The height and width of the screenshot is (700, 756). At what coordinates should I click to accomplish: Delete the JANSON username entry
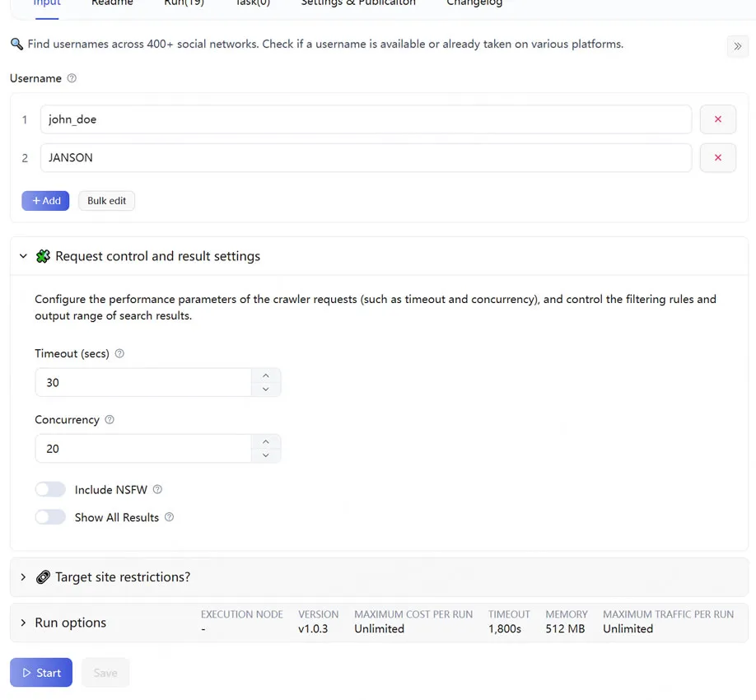pyautogui.click(x=717, y=158)
